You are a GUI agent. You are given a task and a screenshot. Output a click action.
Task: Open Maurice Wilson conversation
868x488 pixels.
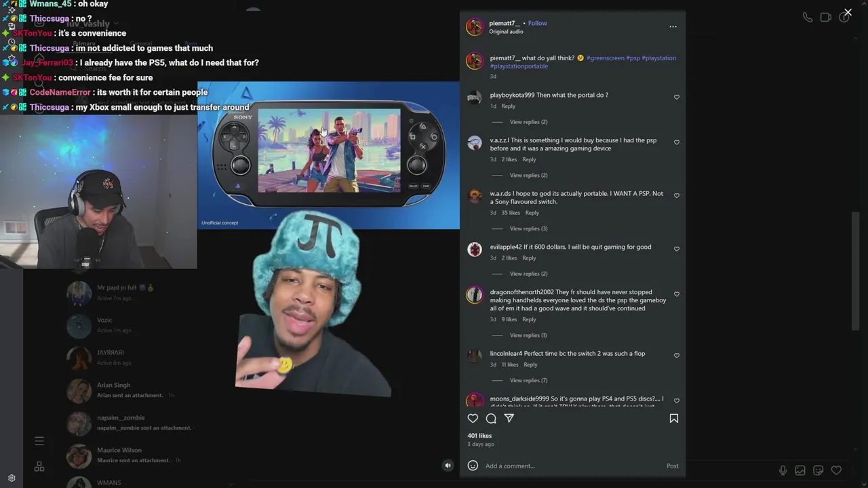129,455
